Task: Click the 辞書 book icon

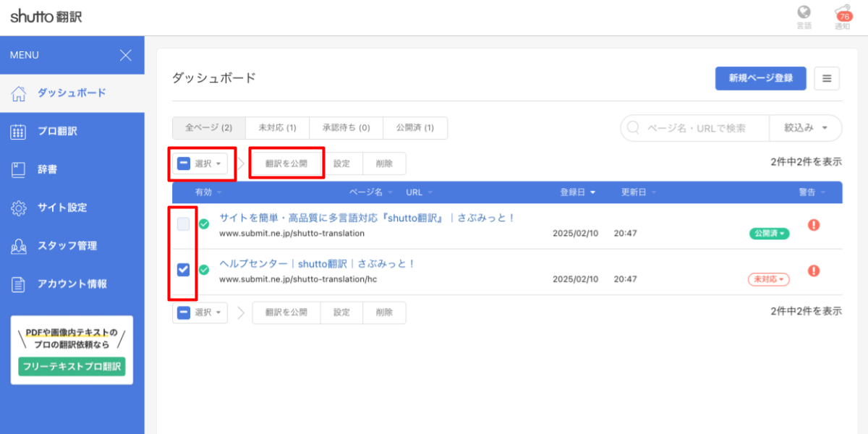Action: tap(19, 169)
